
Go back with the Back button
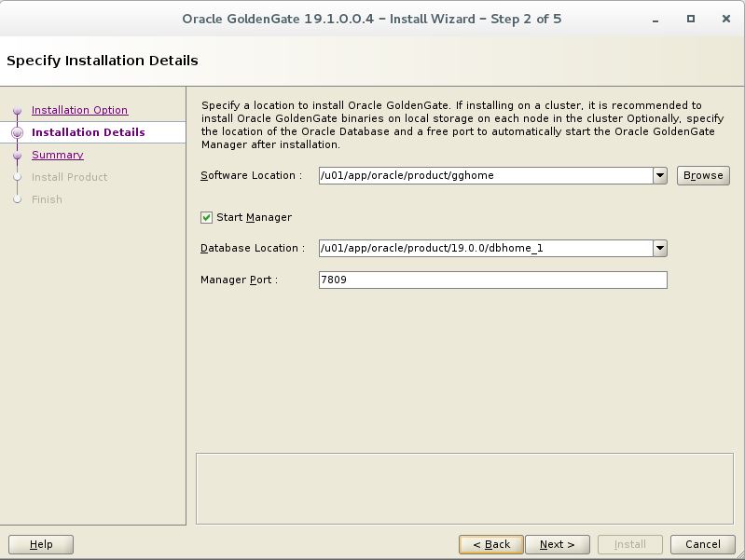click(x=490, y=544)
